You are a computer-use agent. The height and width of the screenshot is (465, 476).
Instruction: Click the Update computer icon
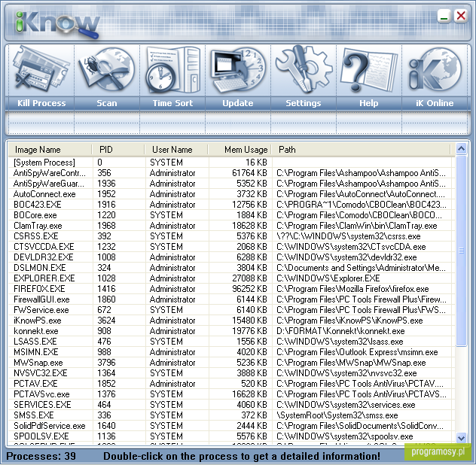tap(238, 71)
